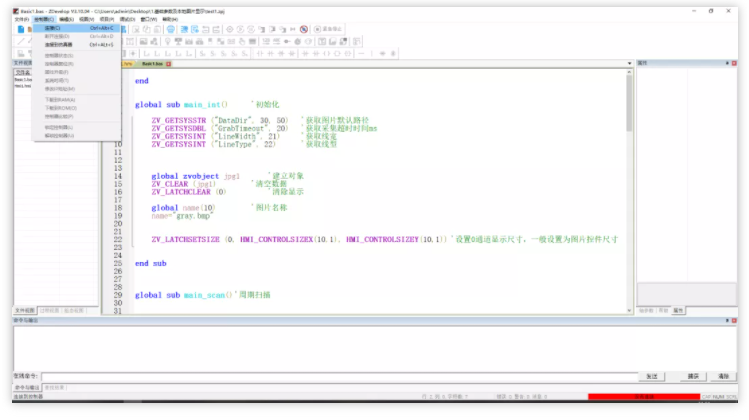
Task: Click the cut toolbar icon
Action: pos(136,29)
